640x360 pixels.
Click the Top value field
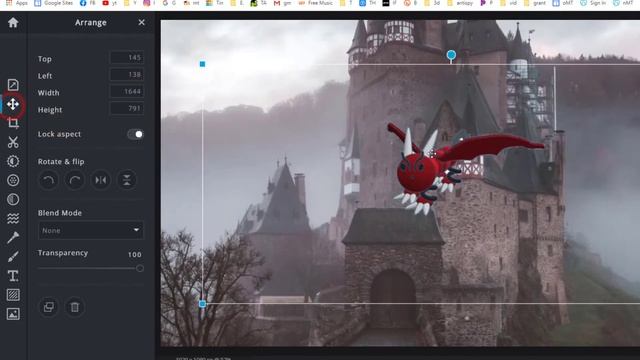127,58
